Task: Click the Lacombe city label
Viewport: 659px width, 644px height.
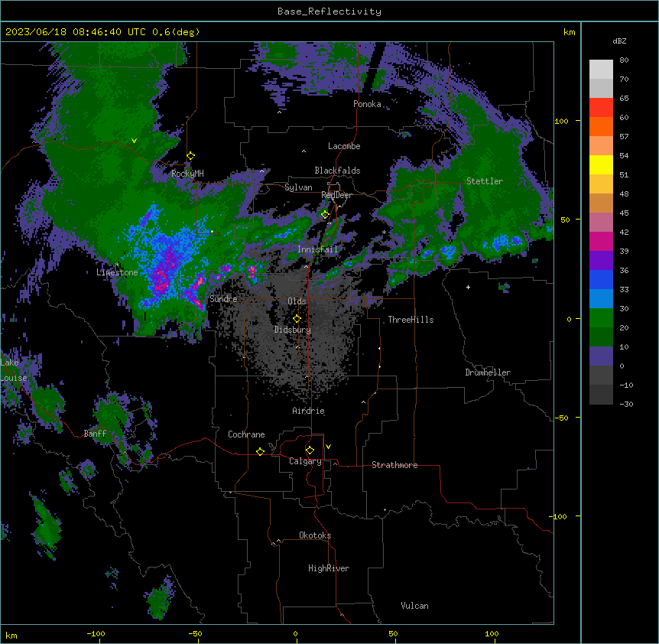Action: click(344, 146)
